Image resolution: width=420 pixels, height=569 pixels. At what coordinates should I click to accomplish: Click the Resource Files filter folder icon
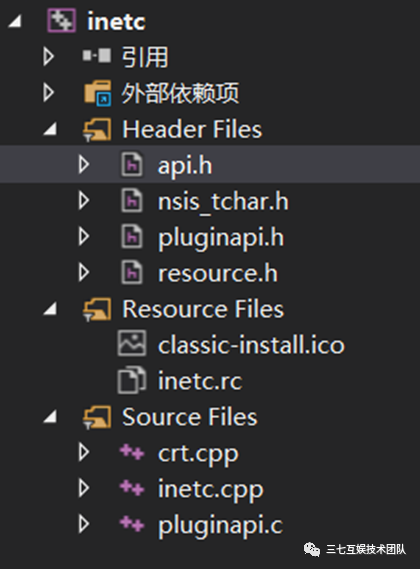[x=97, y=310]
